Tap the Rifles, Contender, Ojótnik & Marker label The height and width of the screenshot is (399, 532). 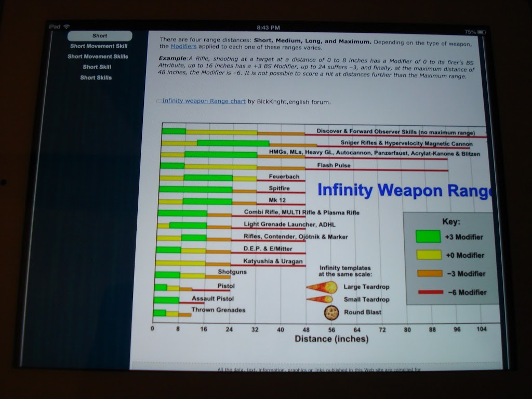(296, 236)
